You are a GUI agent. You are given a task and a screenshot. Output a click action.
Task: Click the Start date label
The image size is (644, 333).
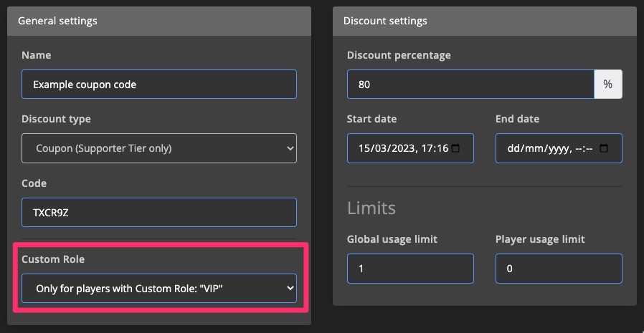tap(371, 119)
